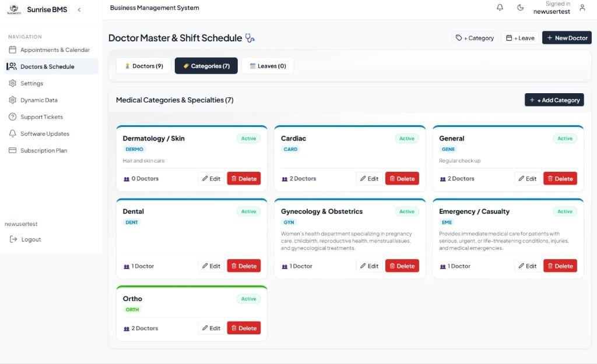Click the stethoscope icon beside the page title

click(250, 38)
